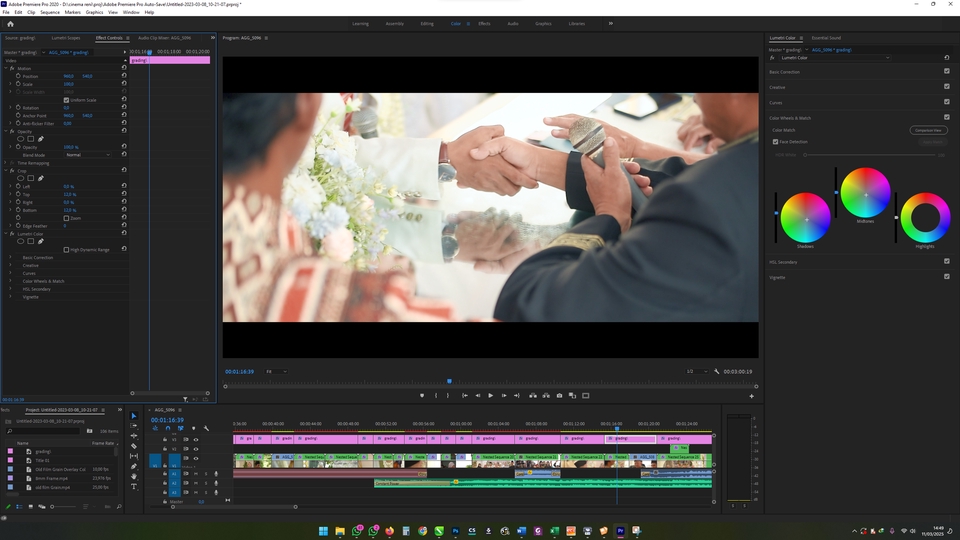Reset the Position parameter
This screenshot has width=960, height=540.
pos(124,76)
